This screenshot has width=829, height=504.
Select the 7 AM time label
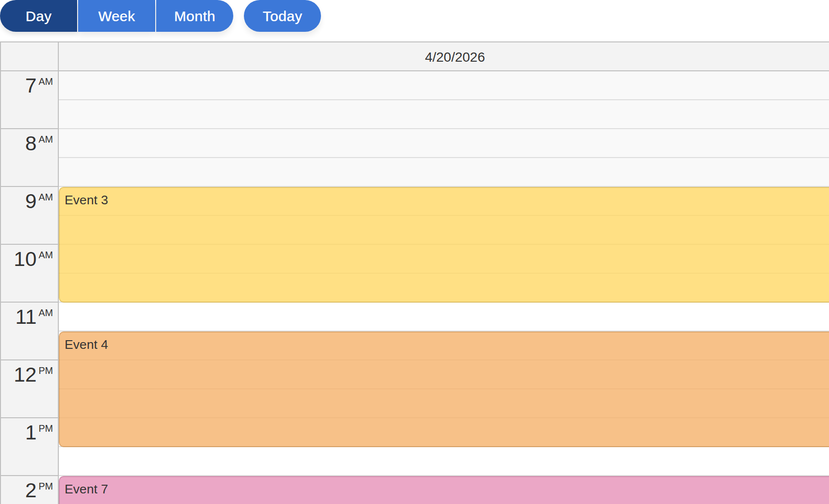click(x=29, y=100)
